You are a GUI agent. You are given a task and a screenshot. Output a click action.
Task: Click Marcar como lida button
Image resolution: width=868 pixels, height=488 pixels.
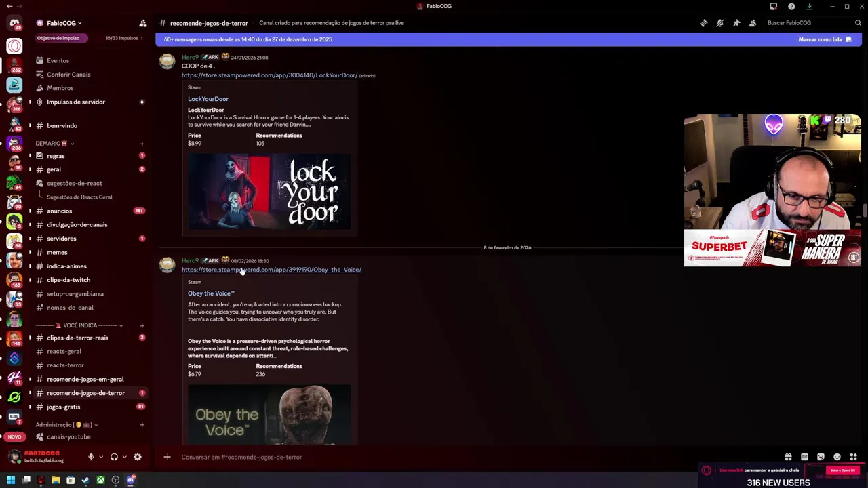tap(824, 39)
